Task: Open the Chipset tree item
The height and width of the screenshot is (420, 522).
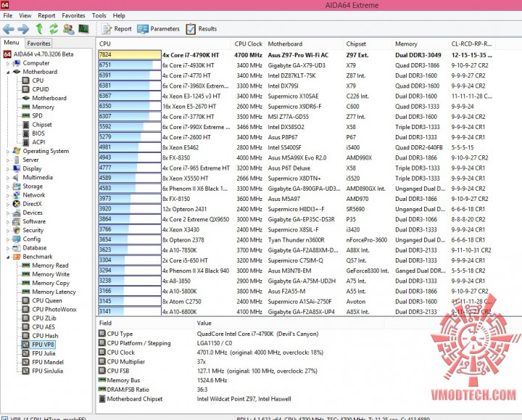Action: [x=37, y=125]
